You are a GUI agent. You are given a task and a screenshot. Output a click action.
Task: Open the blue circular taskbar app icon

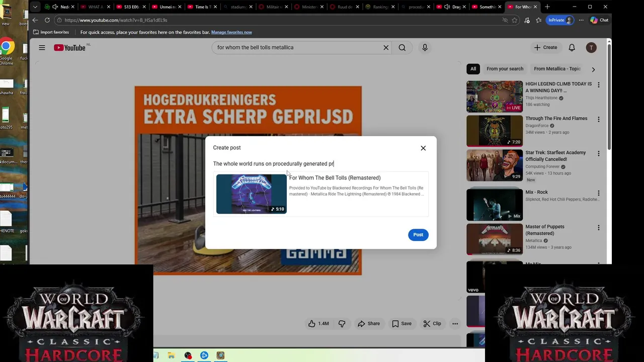coord(204,355)
